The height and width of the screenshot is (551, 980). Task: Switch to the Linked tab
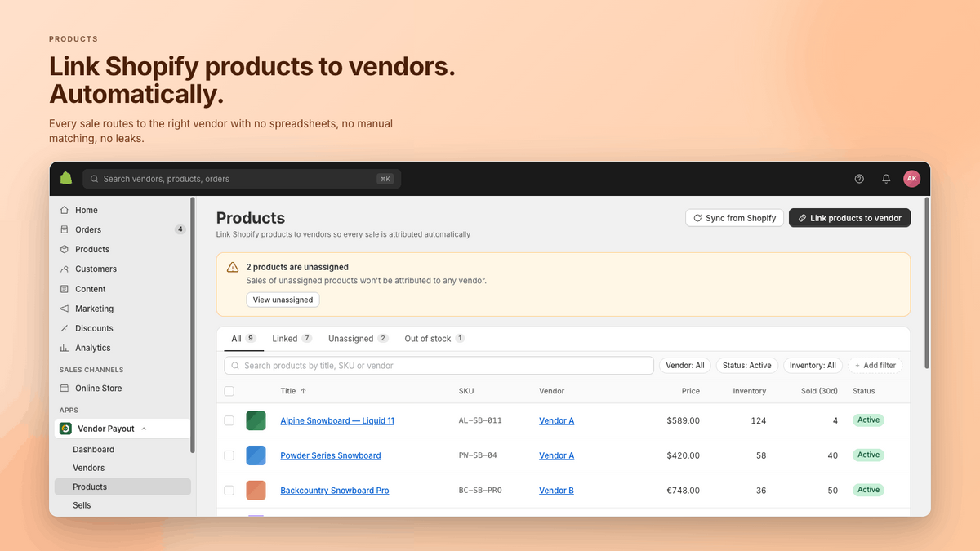point(292,339)
